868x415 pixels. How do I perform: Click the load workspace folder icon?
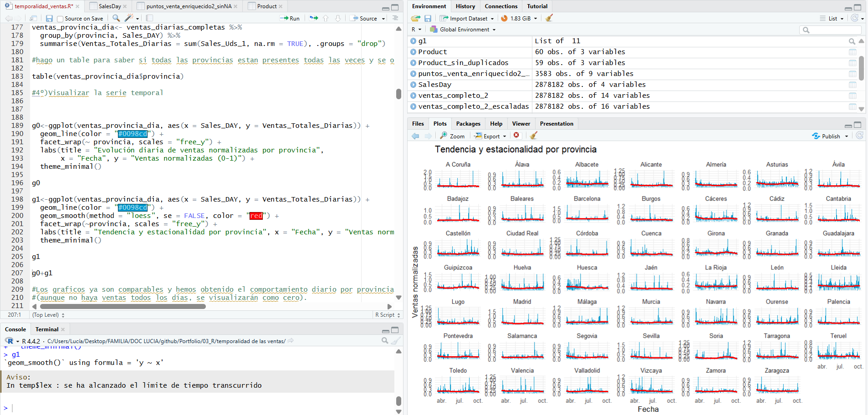(415, 18)
